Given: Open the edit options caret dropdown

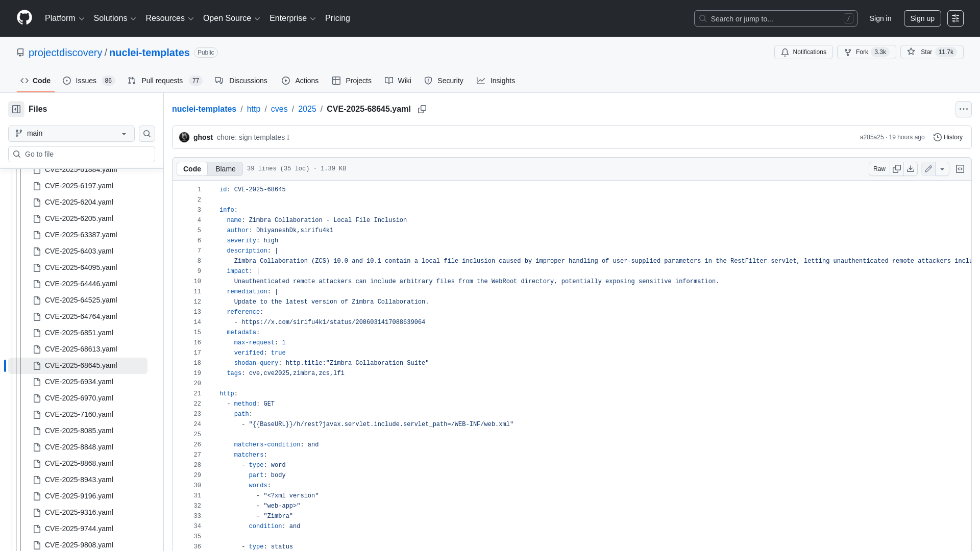Looking at the screenshot, I should tap(942, 168).
